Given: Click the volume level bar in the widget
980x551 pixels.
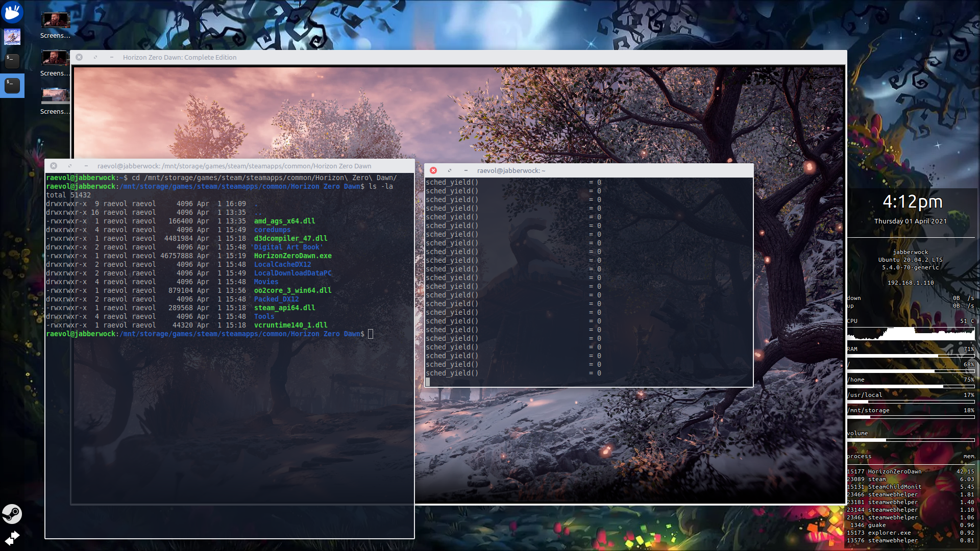Looking at the screenshot, I should pos(911,440).
